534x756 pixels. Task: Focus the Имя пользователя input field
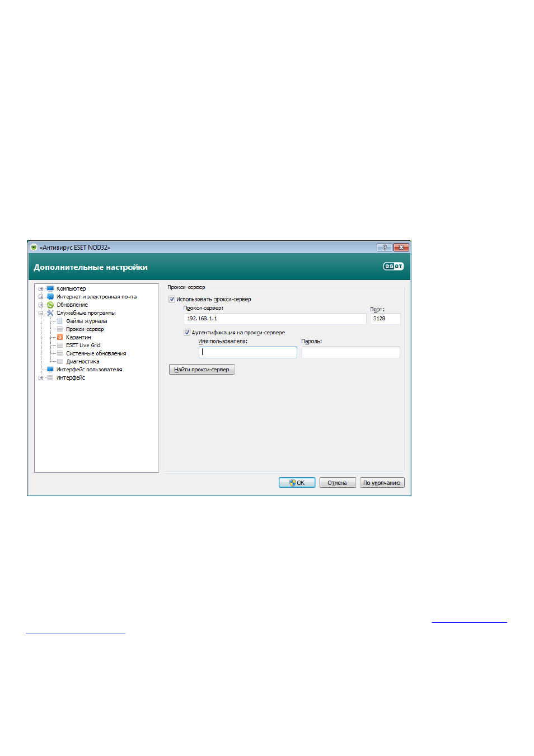pos(248,352)
